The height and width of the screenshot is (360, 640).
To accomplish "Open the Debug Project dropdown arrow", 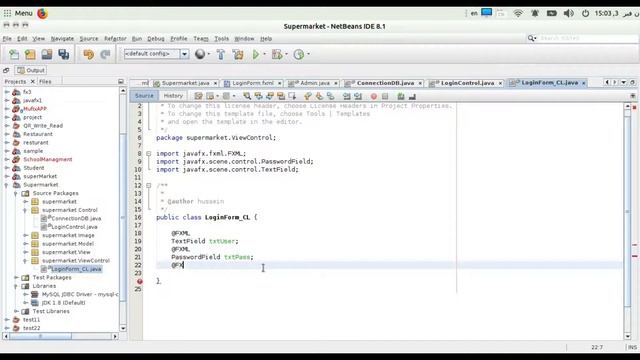I will pyautogui.click(x=286, y=54).
